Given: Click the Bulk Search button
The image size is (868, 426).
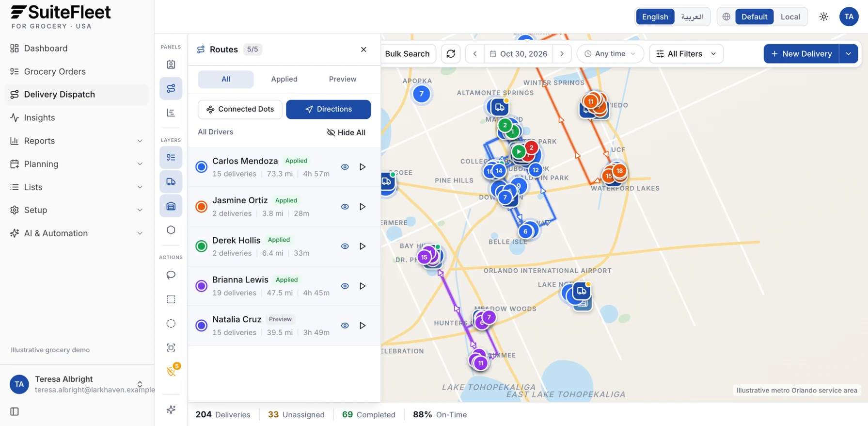Looking at the screenshot, I should [407, 54].
